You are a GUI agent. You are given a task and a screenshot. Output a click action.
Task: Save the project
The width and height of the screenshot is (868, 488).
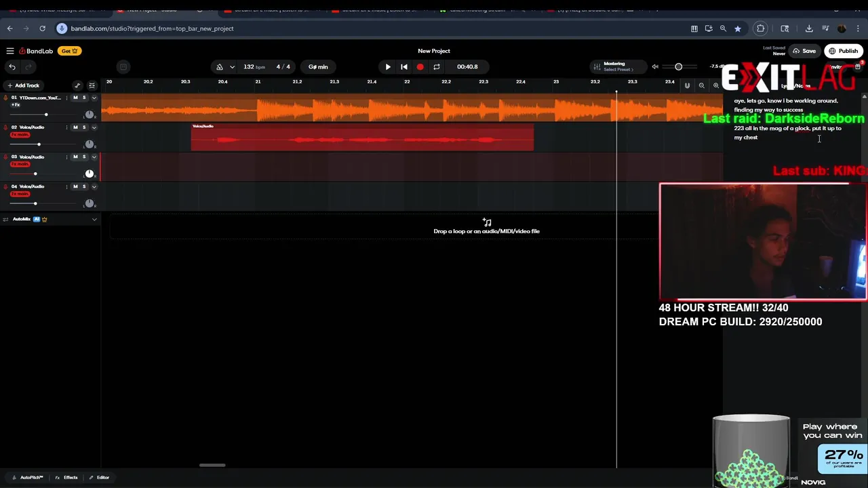pos(805,51)
